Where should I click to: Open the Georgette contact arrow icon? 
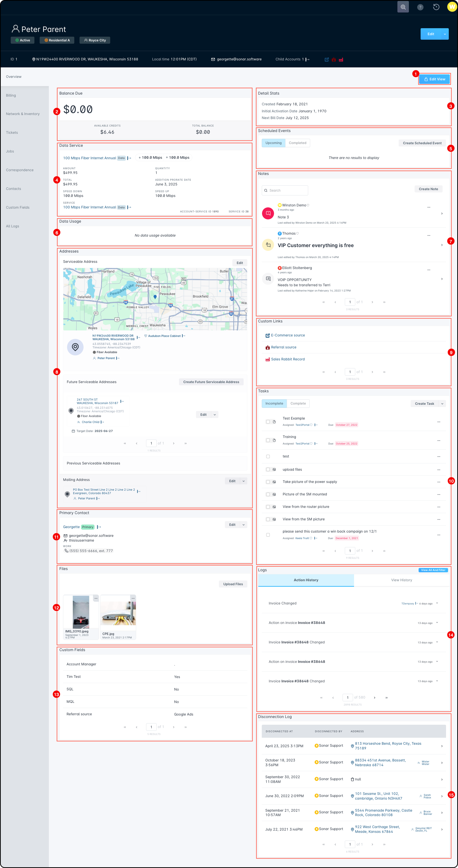click(x=99, y=527)
